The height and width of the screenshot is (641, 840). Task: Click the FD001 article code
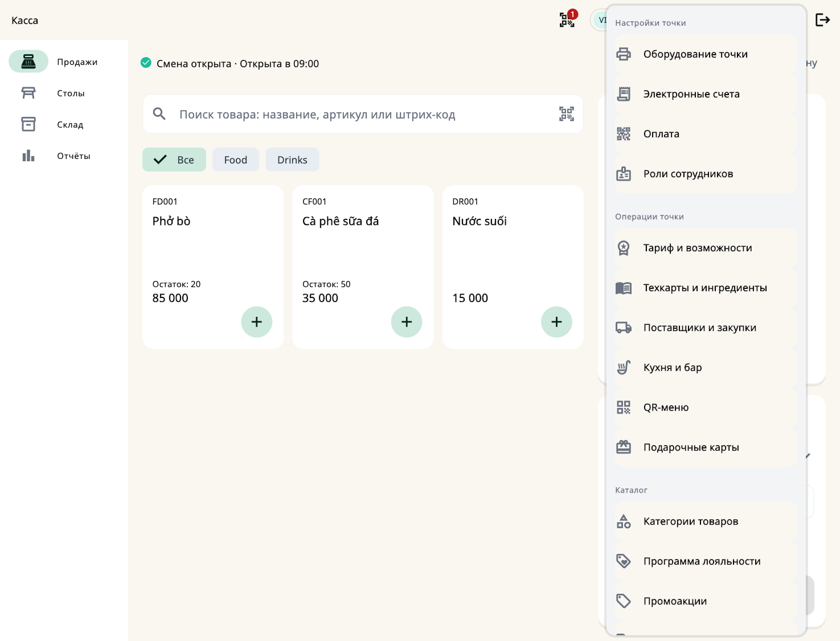(165, 202)
